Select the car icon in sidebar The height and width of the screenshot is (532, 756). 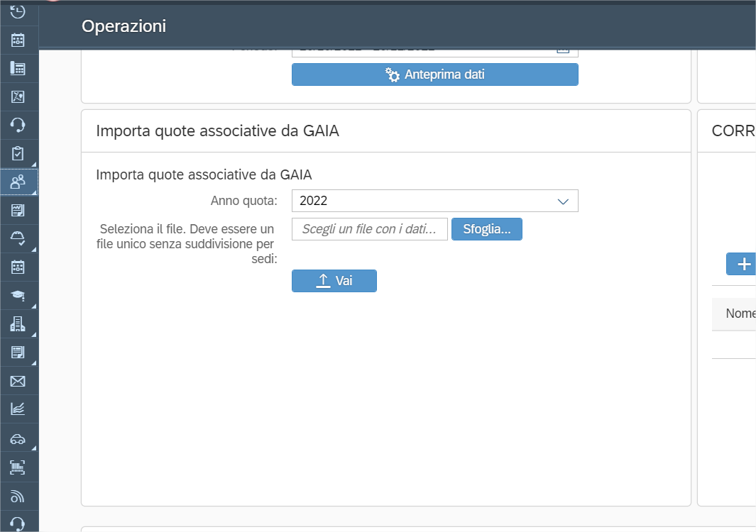(18, 439)
